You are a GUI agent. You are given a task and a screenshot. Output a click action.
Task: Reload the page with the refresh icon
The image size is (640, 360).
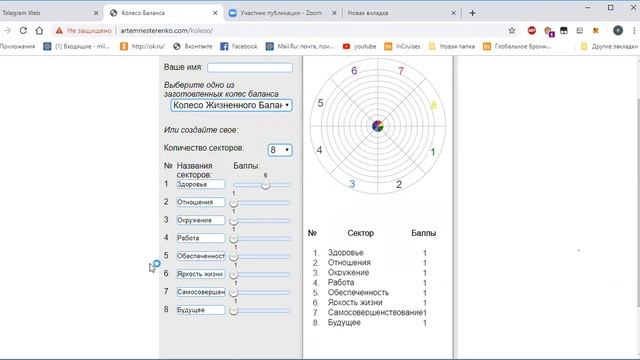(x=23, y=31)
